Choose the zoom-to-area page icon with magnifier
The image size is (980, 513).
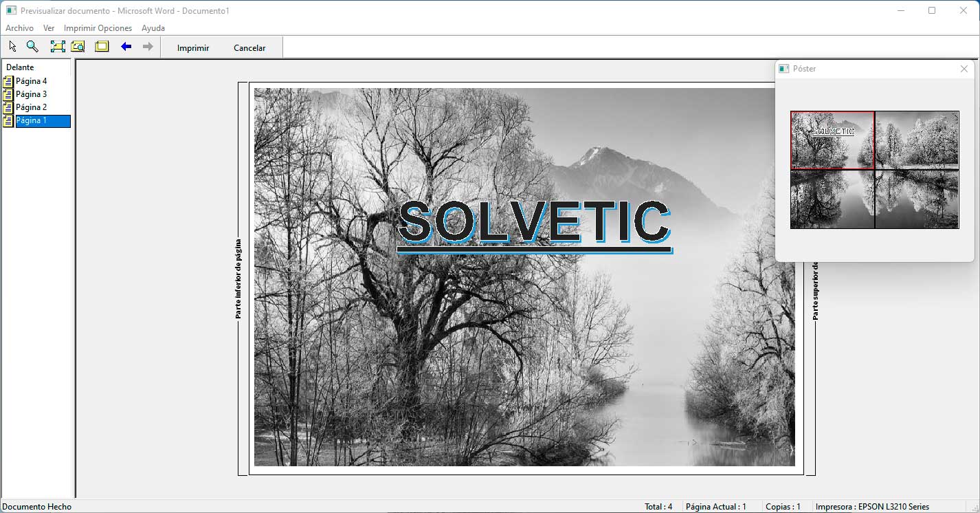pyautogui.click(x=78, y=47)
